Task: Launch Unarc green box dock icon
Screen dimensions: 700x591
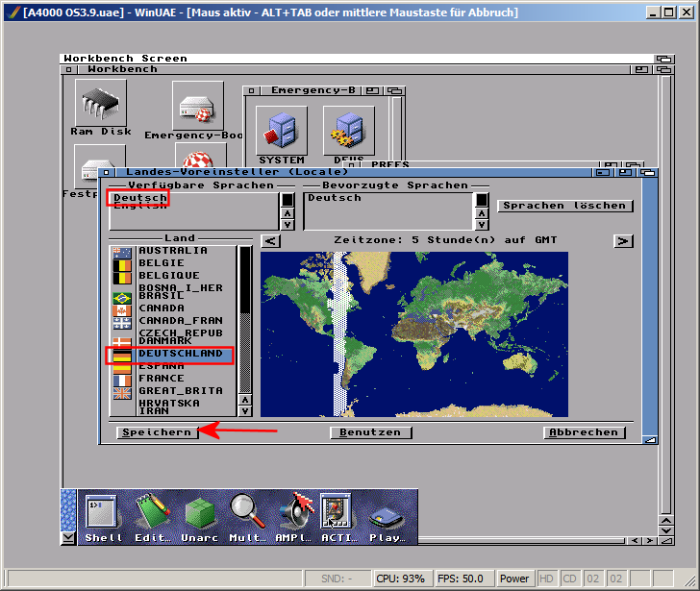Action: point(200,517)
